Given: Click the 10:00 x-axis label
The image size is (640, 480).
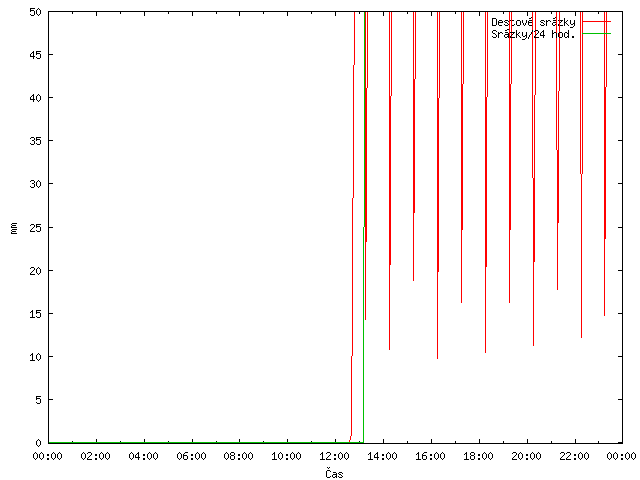Looking at the screenshot, I should [x=287, y=456].
